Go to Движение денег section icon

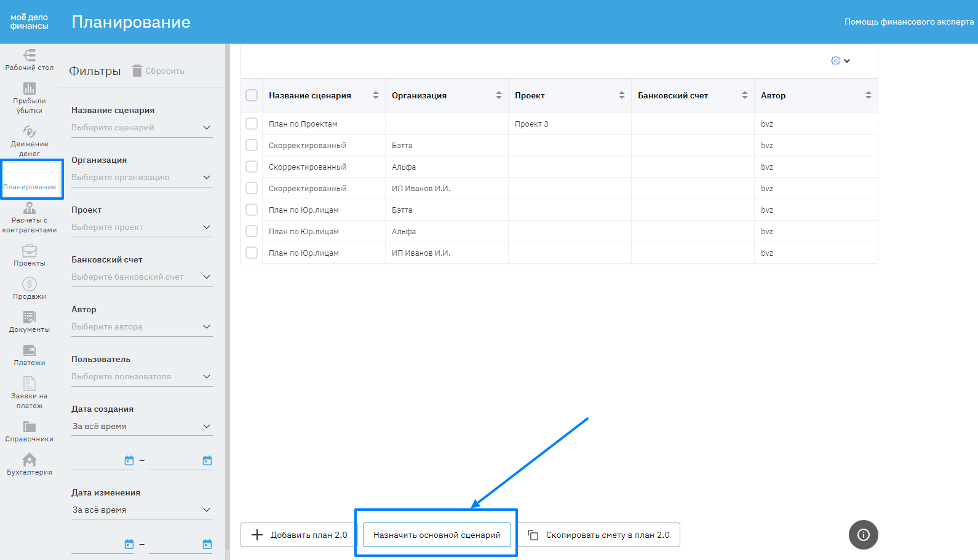click(30, 132)
